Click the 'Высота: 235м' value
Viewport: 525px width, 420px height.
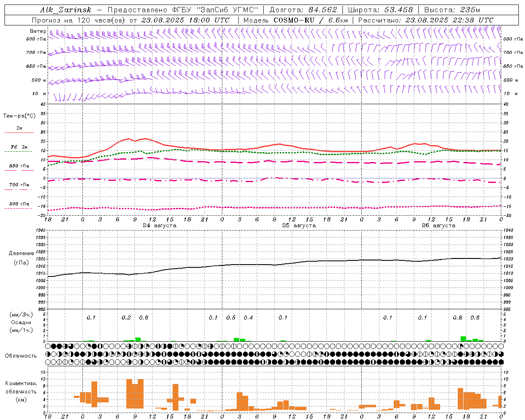click(452, 10)
